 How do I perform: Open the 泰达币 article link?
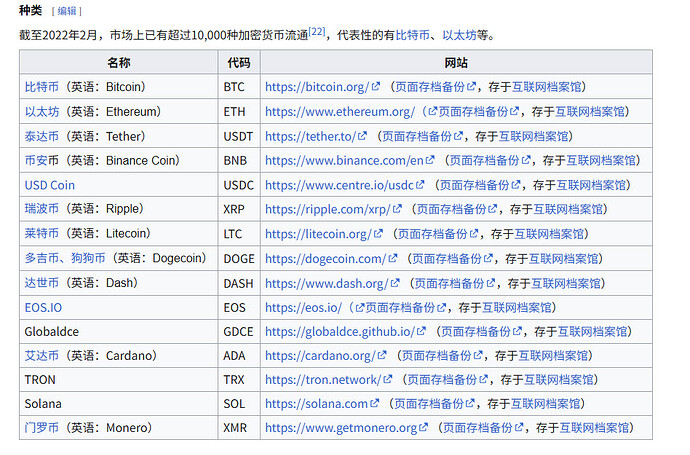pos(42,136)
